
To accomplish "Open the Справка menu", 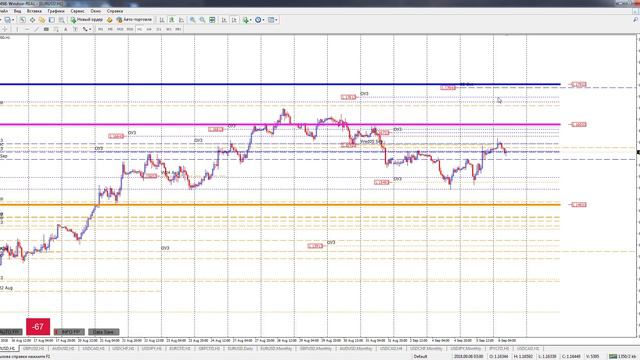I will pos(115,11).
